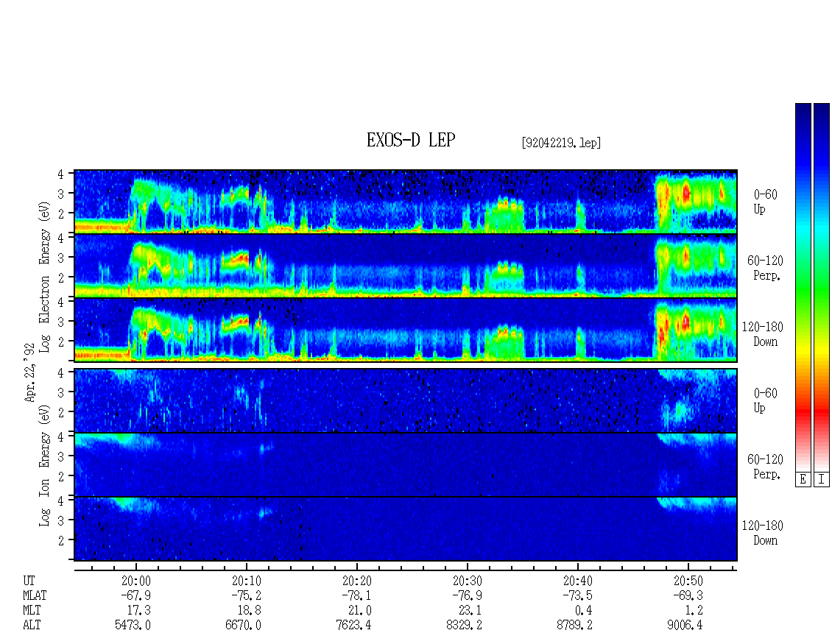Click the date label Apr. 22, '92
The image size is (832, 644).
click(x=29, y=372)
